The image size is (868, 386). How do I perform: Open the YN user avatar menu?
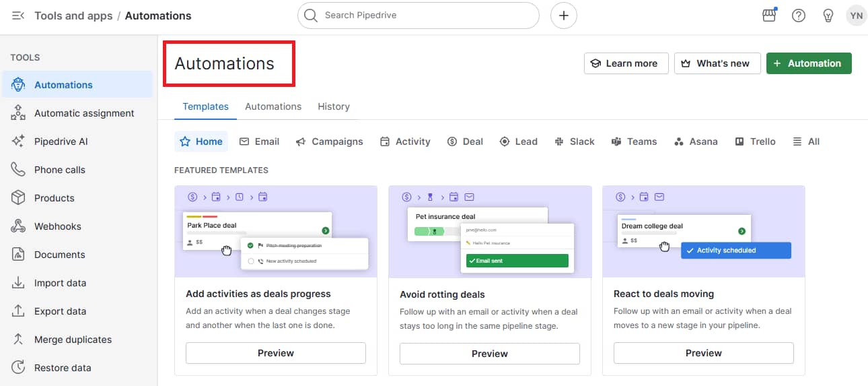[856, 15]
